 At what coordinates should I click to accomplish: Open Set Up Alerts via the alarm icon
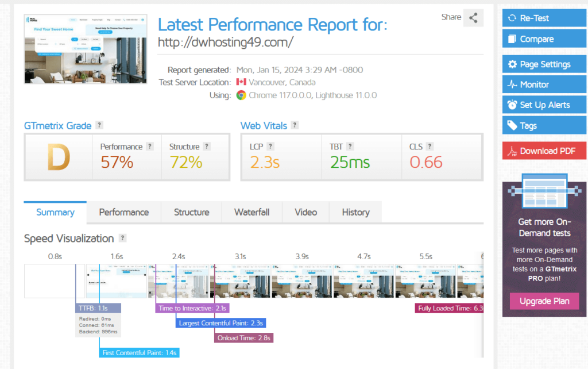[x=512, y=104]
